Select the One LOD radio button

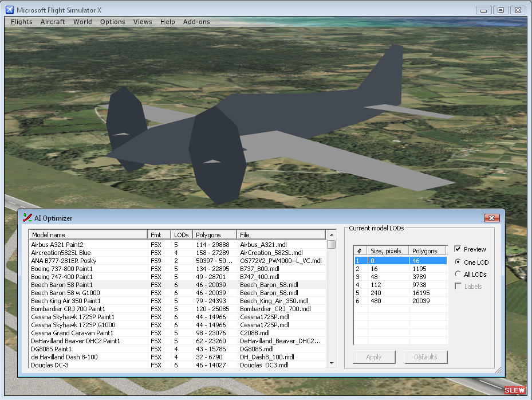tap(458, 262)
